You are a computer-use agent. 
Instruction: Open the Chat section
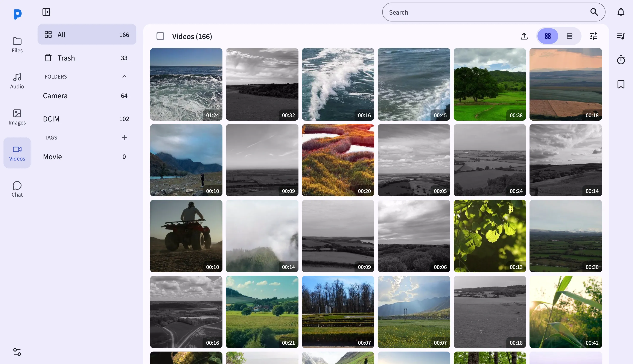17,189
